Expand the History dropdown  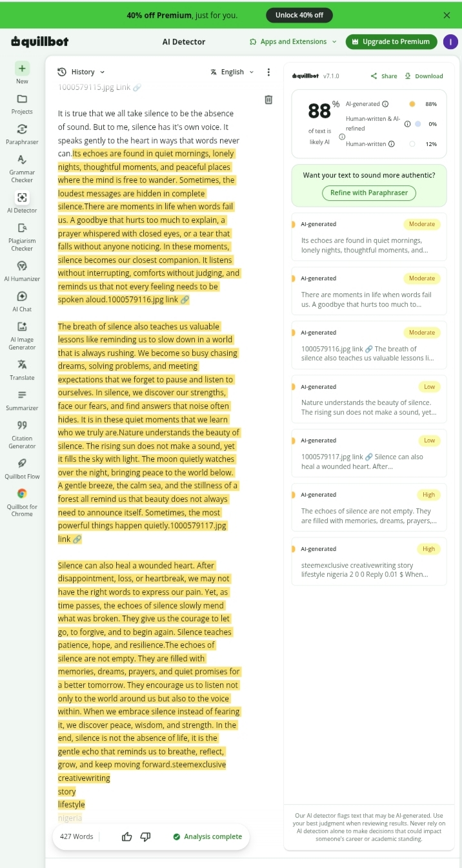[81, 72]
